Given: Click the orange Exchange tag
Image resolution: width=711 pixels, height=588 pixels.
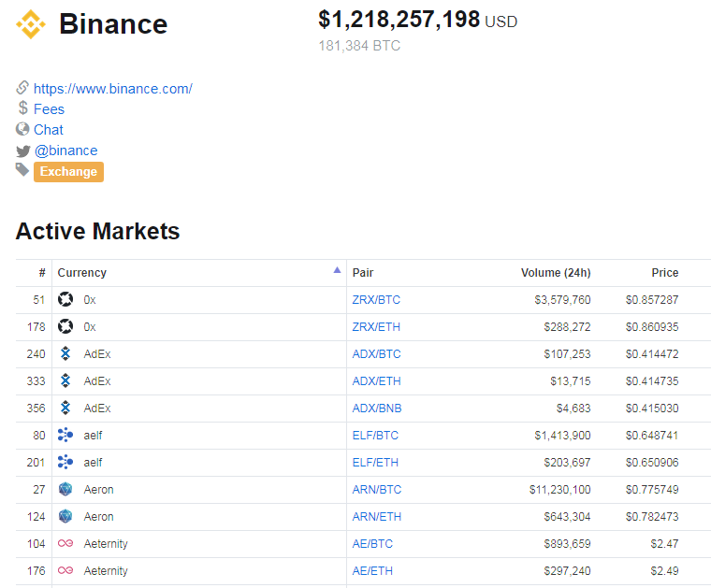Looking at the screenshot, I should pyautogui.click(x=68, y=172).
